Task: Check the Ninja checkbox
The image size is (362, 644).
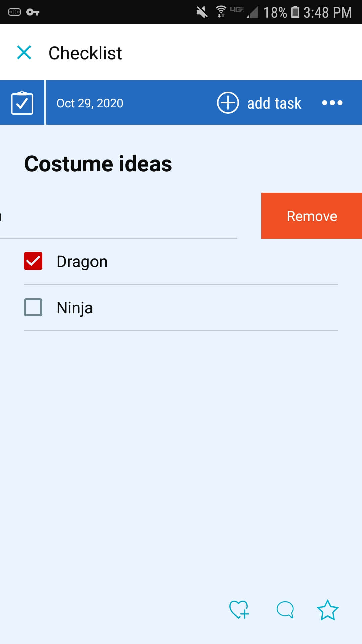Action: click(33, 307)
